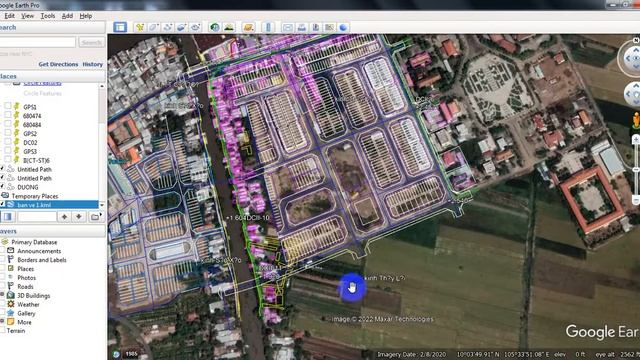
Task: Choose the Add Image Overlay tool
Action: coord(181,27)
